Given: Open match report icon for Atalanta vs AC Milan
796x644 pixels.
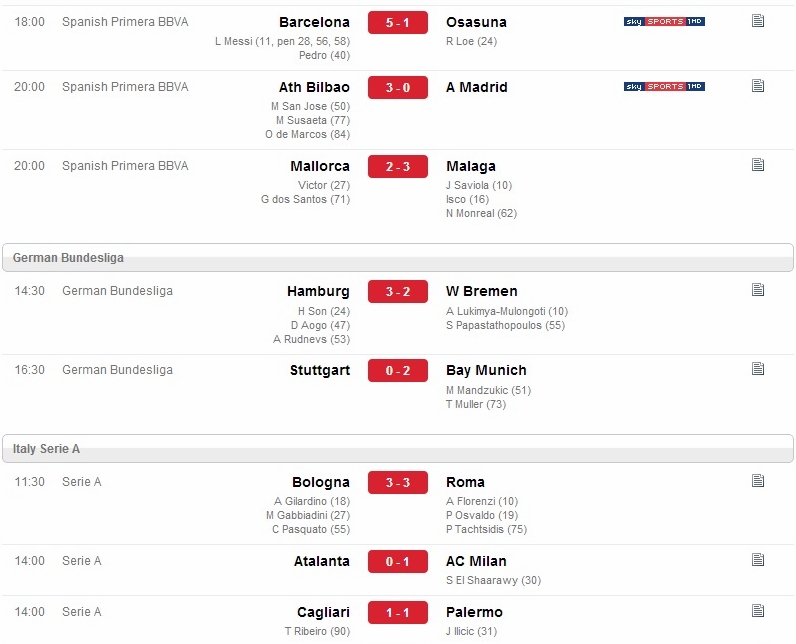Looking at the screenshot, I should pos(758,560).
